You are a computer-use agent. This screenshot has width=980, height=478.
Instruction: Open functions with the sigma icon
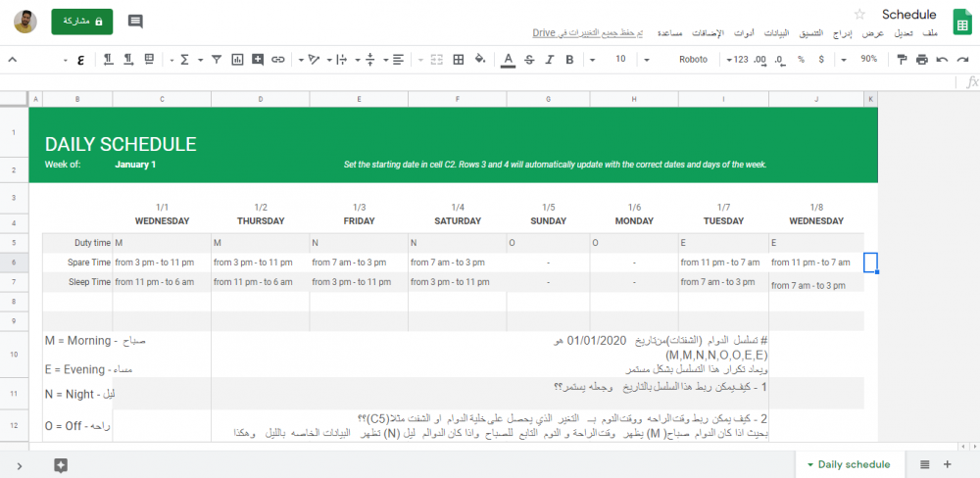coord(184,60)
